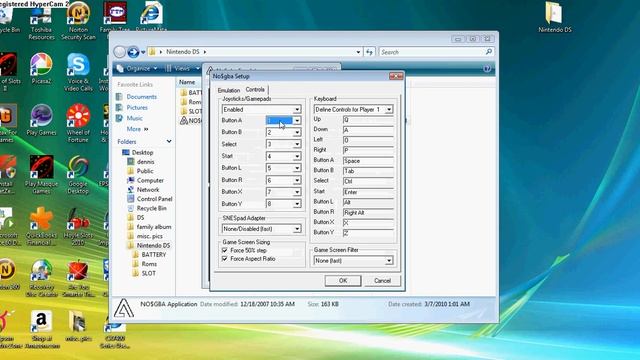Click the keyboard Start Enter field
The height and width of the screenshot is (360, 640).
click(x=368, y=192)
